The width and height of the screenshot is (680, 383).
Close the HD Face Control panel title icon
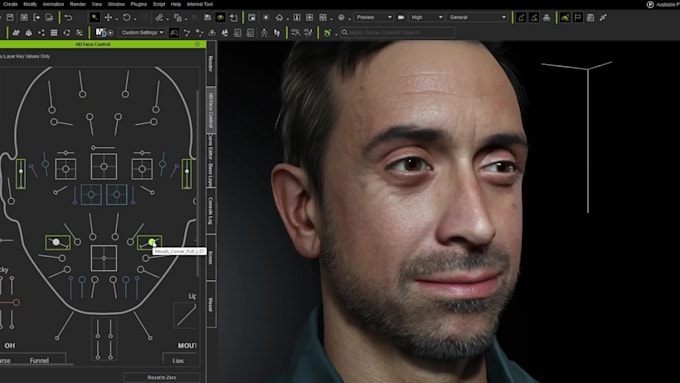(x=197, y=44)
